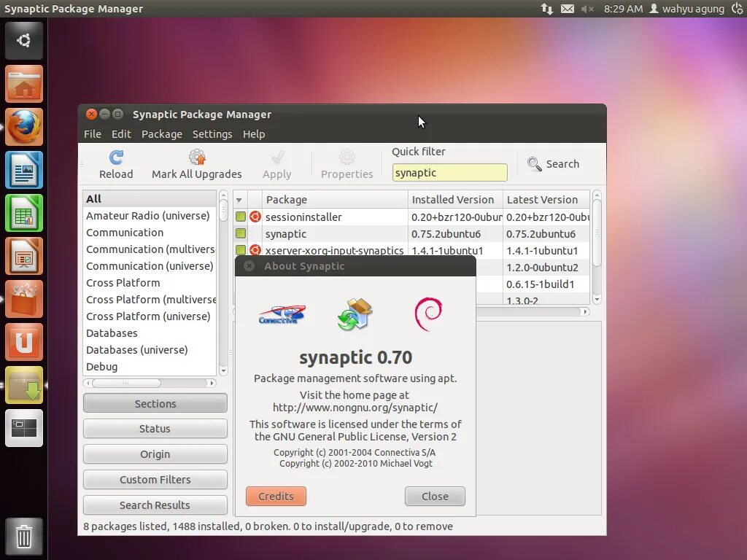Click the Debian swirl logo
747x560 pixels.
pos(428,314)
